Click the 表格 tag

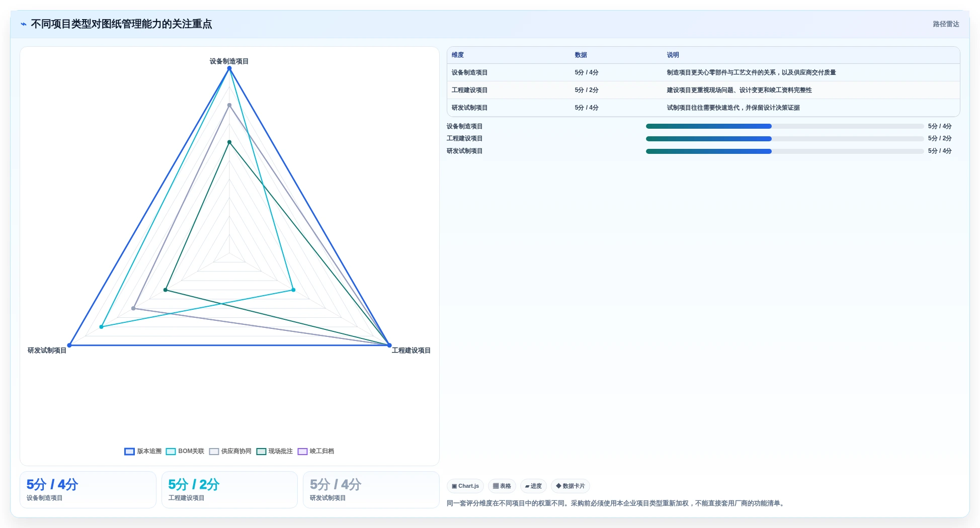(x=502, y=486)
